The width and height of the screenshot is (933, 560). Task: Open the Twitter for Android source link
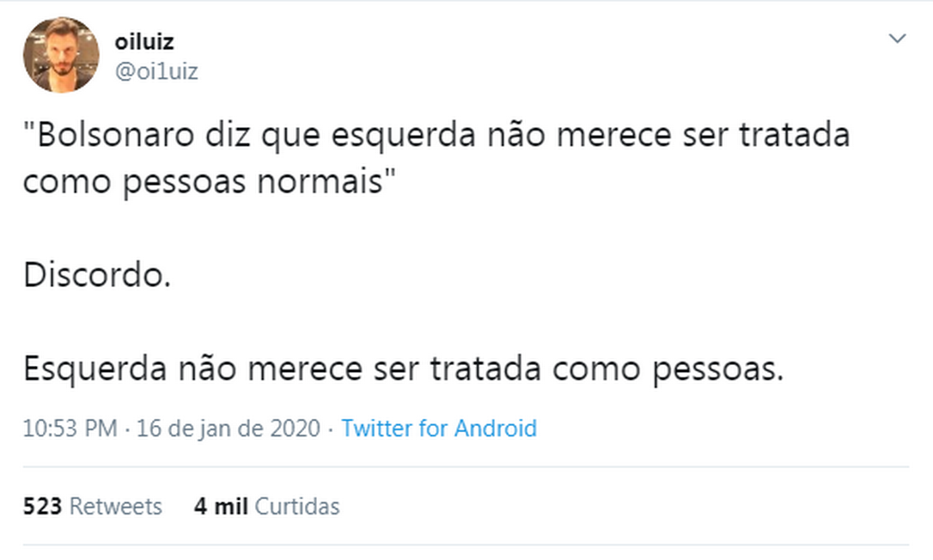[439, 429]
